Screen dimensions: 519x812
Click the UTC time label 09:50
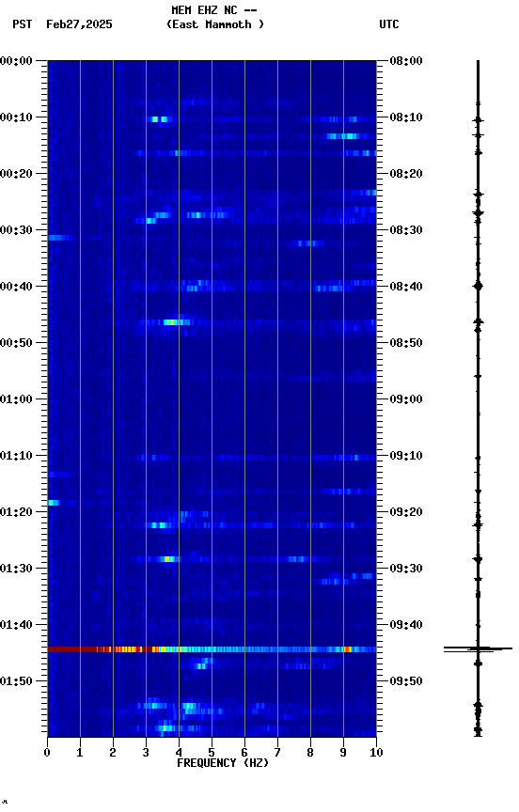point(406,681)
